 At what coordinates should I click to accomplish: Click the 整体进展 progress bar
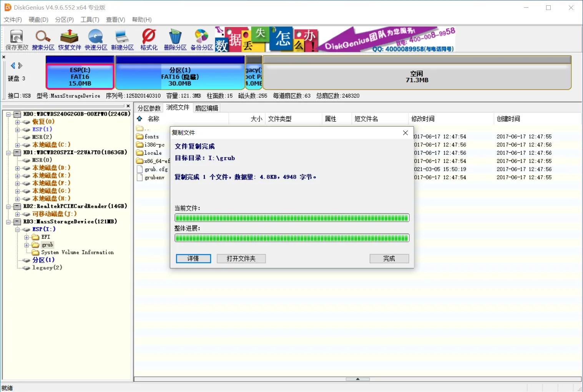point(292,238)
